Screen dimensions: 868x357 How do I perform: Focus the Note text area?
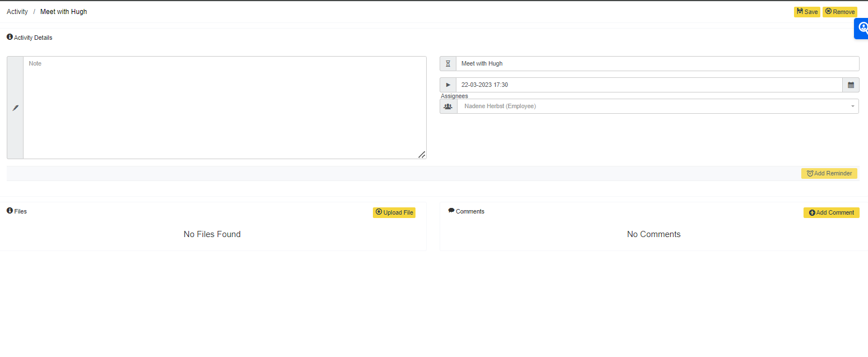point(225,108)
